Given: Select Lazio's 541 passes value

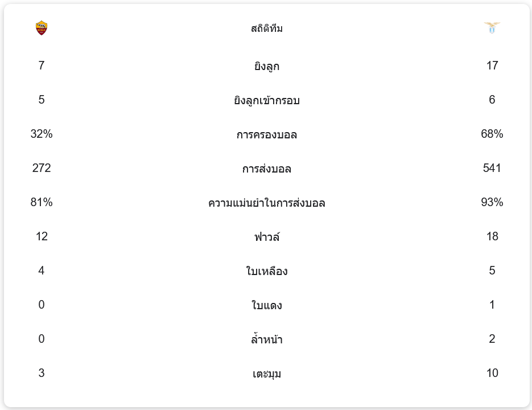Looking at the screenshot, I should click(492, 168).
